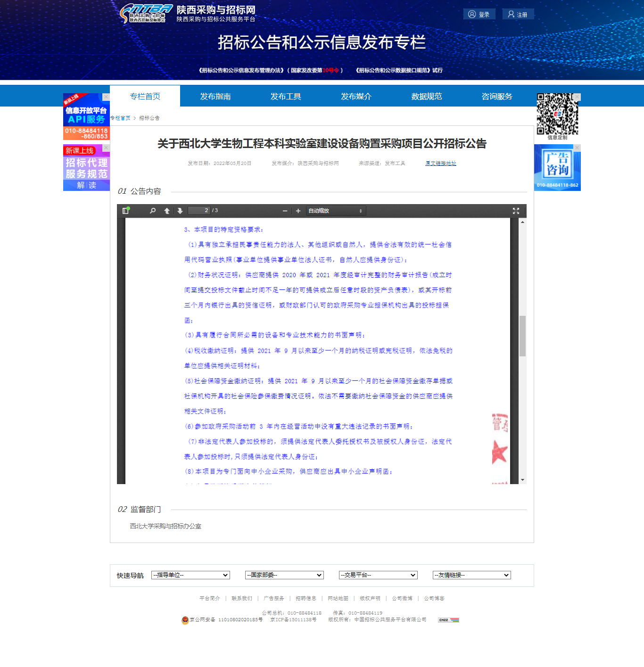This screenshot has height=667, width=644.
Task: Zoom in the PDF document
Action: tap(298, 211)
